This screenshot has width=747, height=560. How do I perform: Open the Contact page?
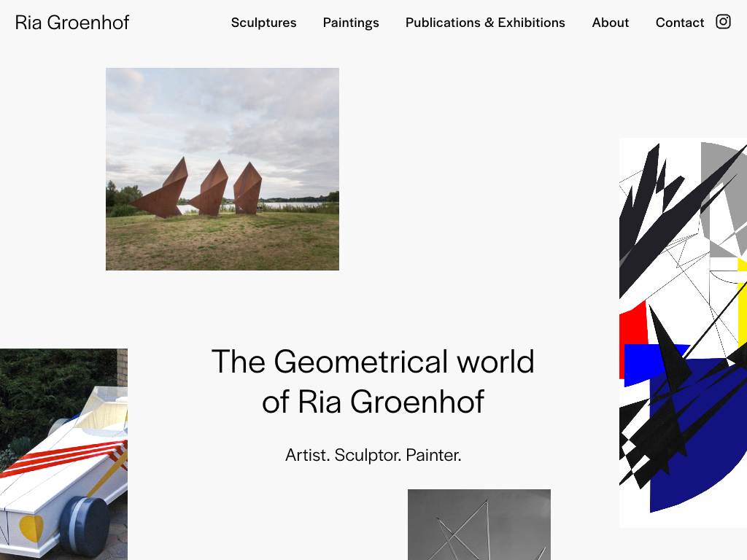click(x=679, y=23)
